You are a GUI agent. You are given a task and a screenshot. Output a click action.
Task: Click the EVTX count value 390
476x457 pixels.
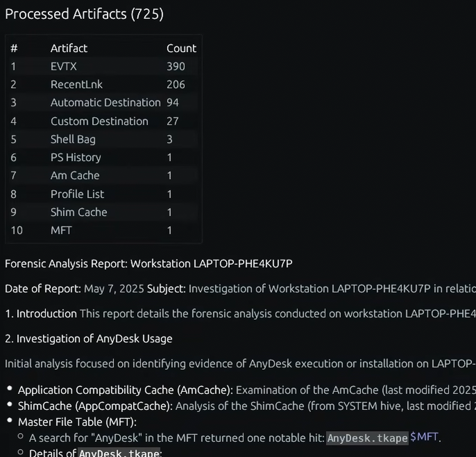[176, 66]
